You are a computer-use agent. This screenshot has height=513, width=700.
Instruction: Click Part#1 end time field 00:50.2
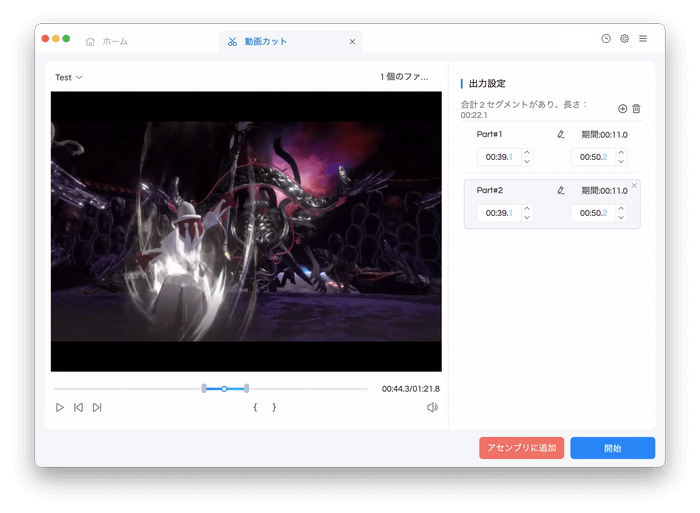593,157
